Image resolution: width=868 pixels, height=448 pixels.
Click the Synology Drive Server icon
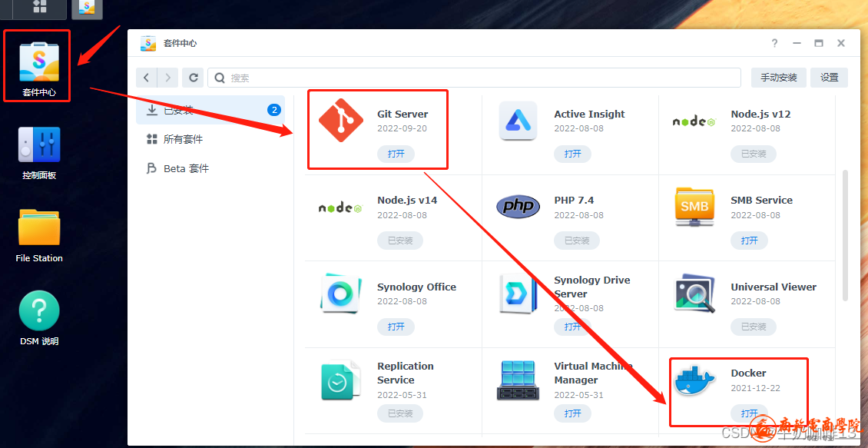[518, 293]
